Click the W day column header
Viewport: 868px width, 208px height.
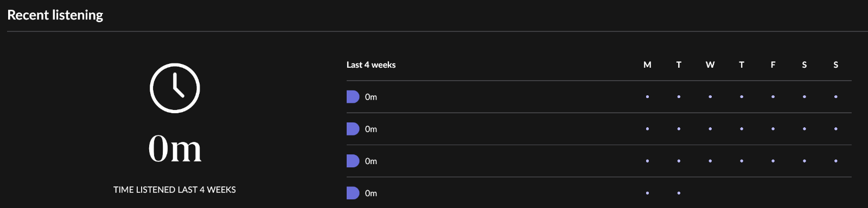pos(710,64)
